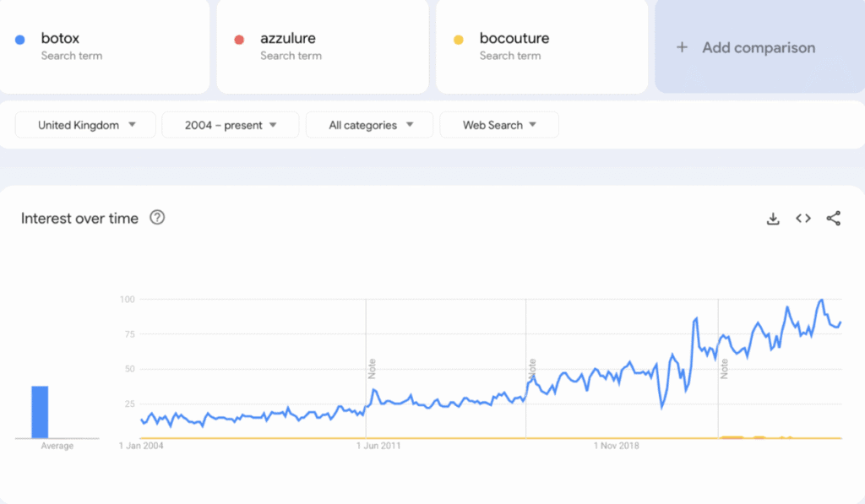Click the Note marker near Jun 2011

tap(372, 368)
